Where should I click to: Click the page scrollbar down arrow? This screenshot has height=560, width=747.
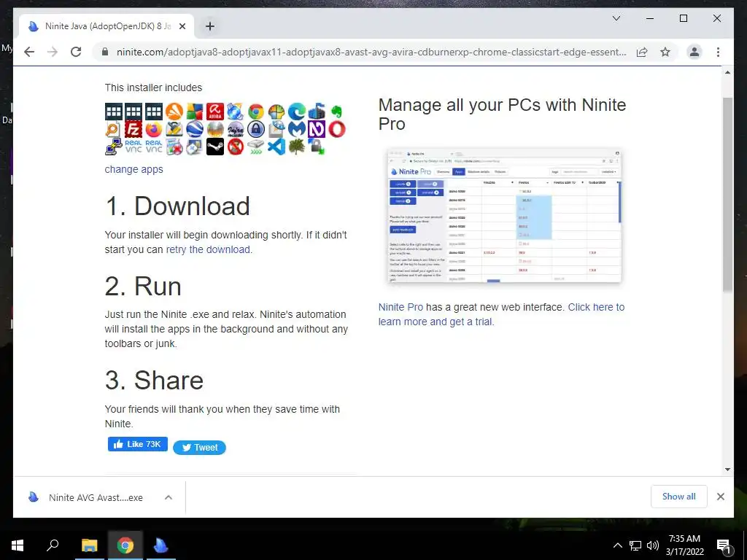tap(727, 469)
